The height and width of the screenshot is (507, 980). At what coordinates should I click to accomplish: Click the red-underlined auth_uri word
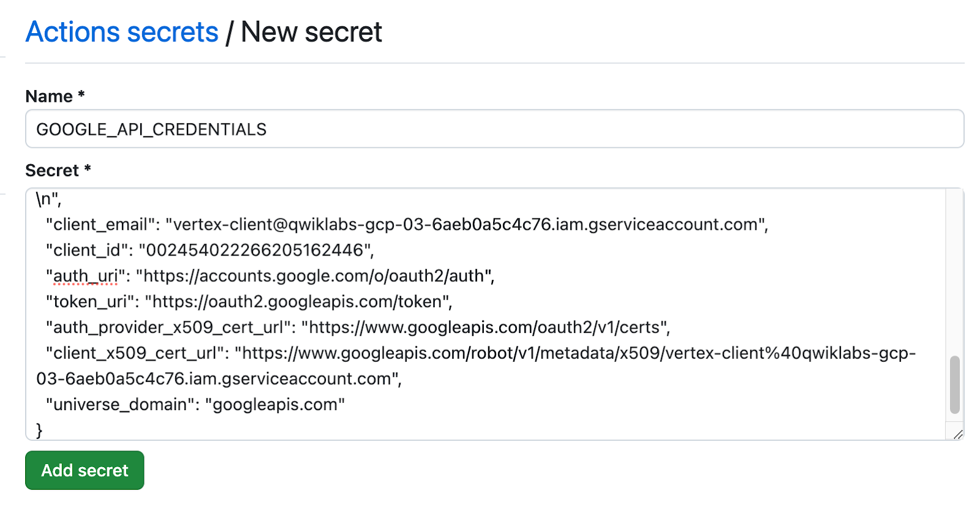click(x=85, y=276)
